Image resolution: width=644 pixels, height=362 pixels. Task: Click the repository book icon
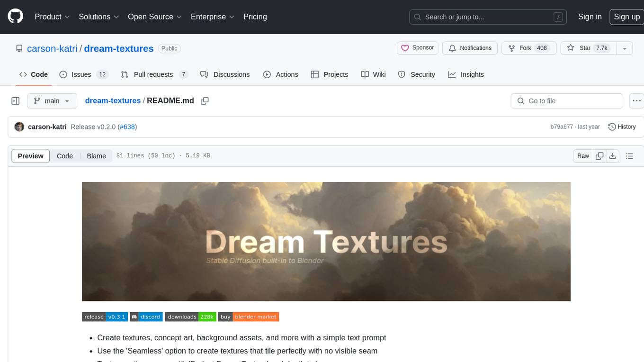[x=19, y=48]
